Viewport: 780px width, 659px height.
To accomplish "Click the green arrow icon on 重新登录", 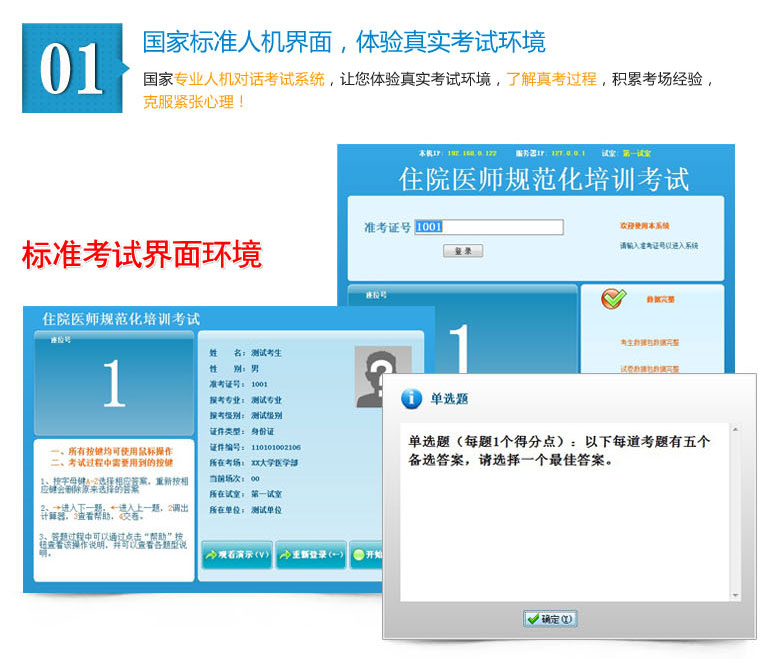I will [284, 554].
